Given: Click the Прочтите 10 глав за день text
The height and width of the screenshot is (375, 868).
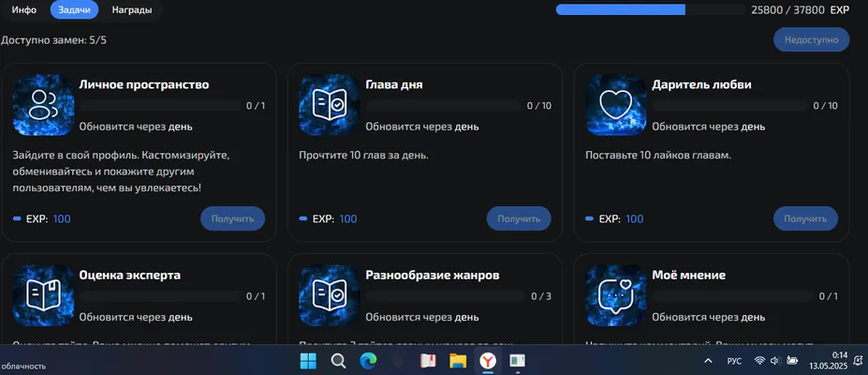Looking at the screenshot, I should pos(363,156).
